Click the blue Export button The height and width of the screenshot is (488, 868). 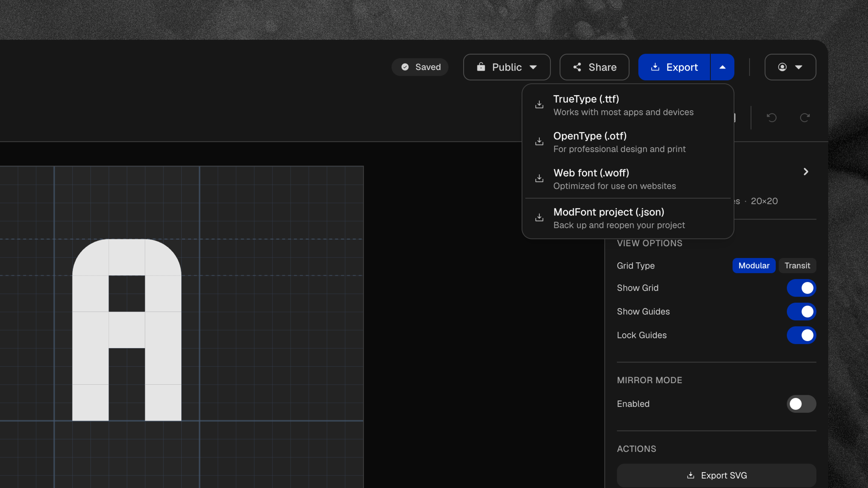[674, 67]
